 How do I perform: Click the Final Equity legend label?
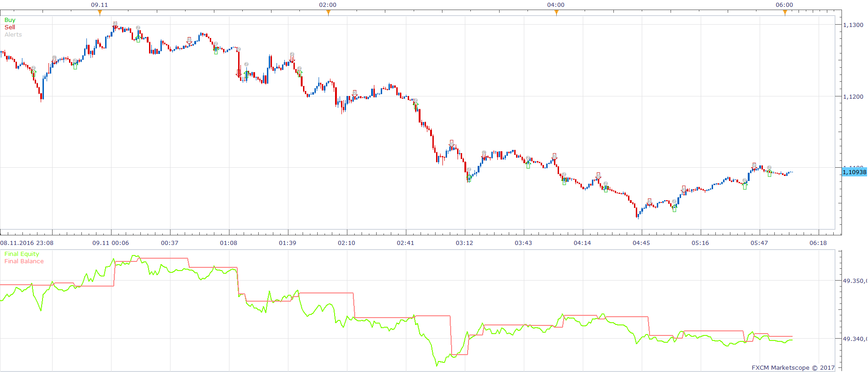point(22,254)
